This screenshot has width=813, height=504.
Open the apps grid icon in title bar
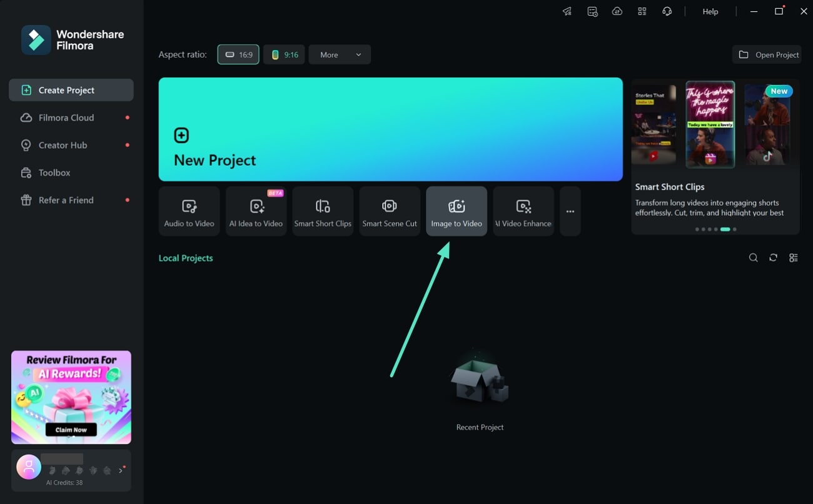pos(642,11)
